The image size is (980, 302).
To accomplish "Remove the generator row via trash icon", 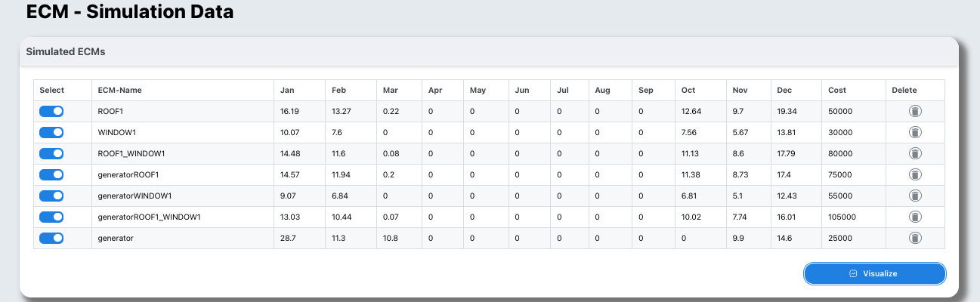I will (914, 238).
